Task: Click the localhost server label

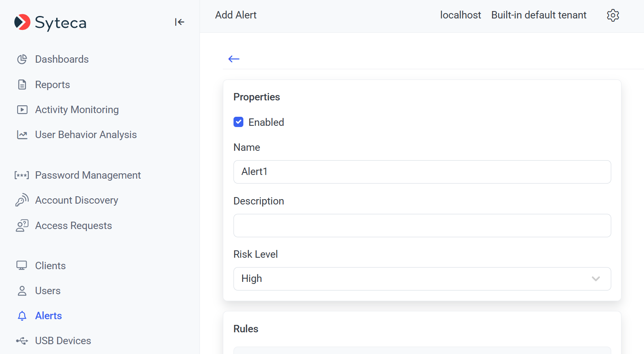Action: [460, 15]
